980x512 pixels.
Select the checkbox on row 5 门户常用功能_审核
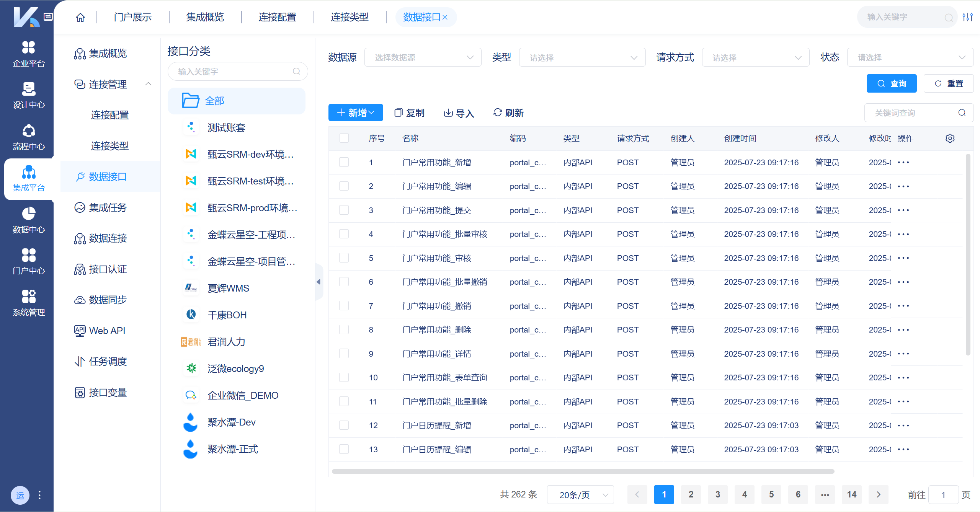[344, 258]
